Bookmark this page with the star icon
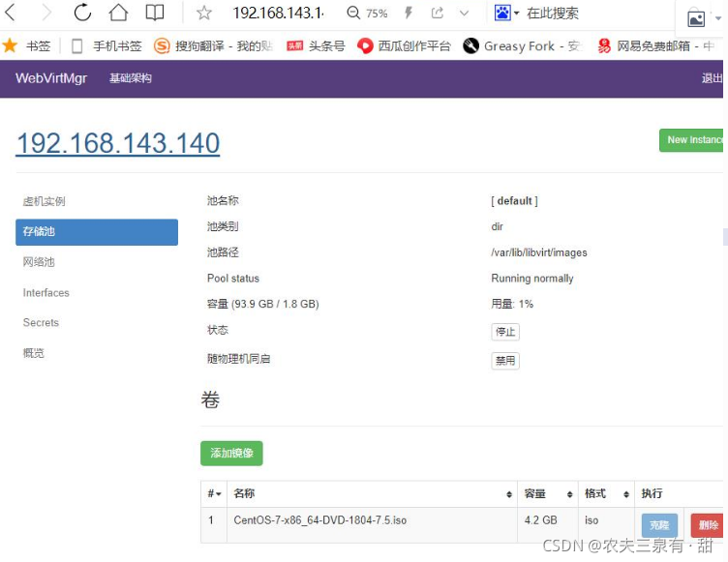 (204, 13)
